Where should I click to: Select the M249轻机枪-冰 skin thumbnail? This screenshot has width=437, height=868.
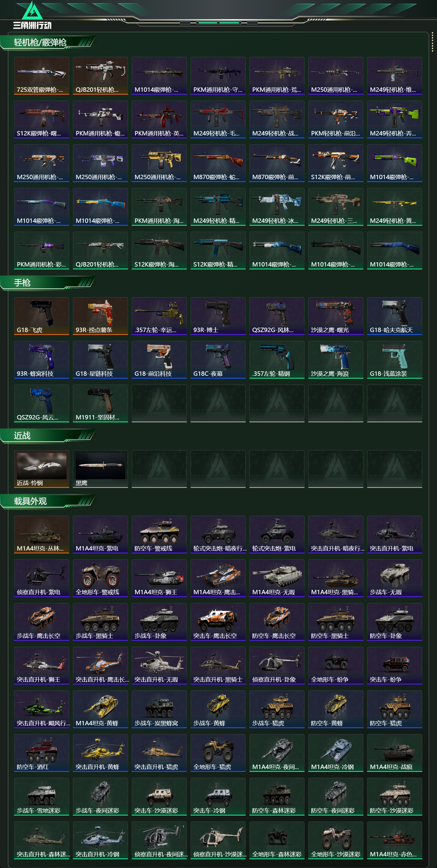point(277,207)
